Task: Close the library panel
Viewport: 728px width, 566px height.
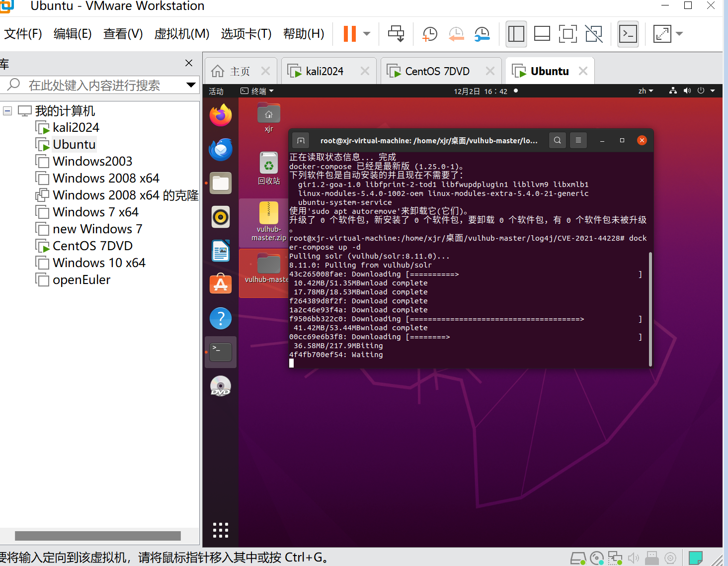Action: click(189, 63)
